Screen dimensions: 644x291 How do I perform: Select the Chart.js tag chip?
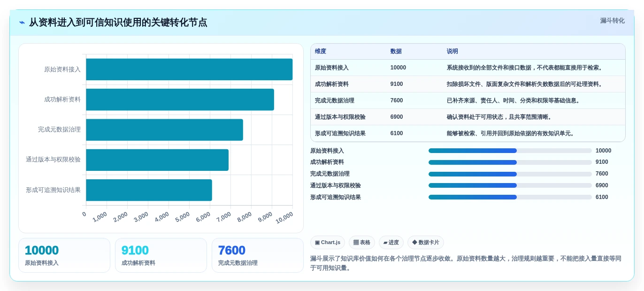coord(328,242)
